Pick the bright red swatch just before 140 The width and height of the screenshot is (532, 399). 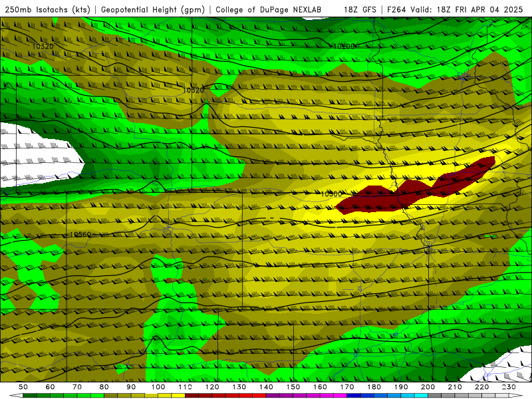pyautogui.click(x=259, y=396)
